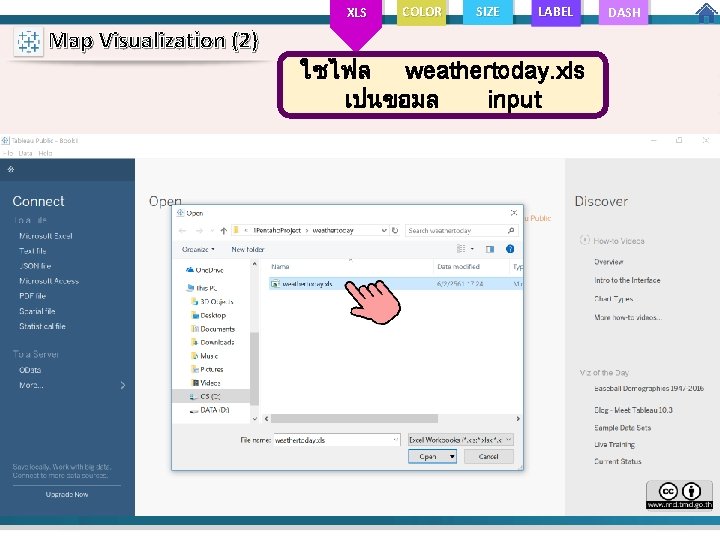Select the LABEL tab on the slide

pyautogui.click(x=556, y=12)
